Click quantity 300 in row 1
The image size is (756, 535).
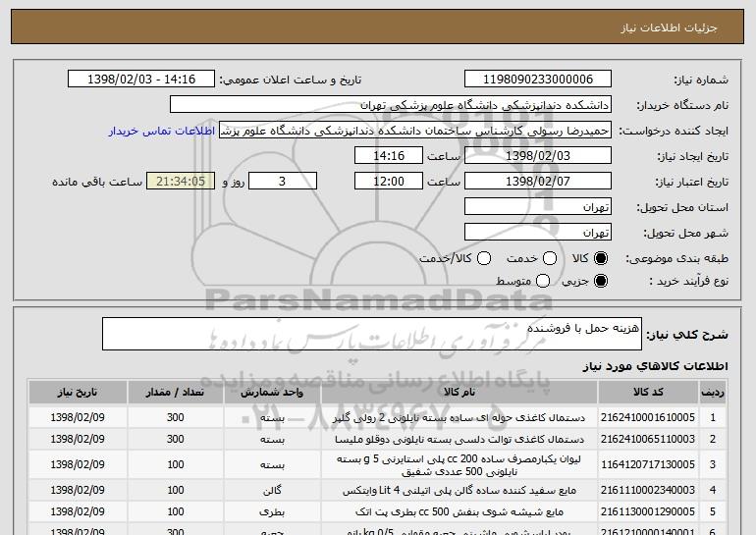pos(176,417)
